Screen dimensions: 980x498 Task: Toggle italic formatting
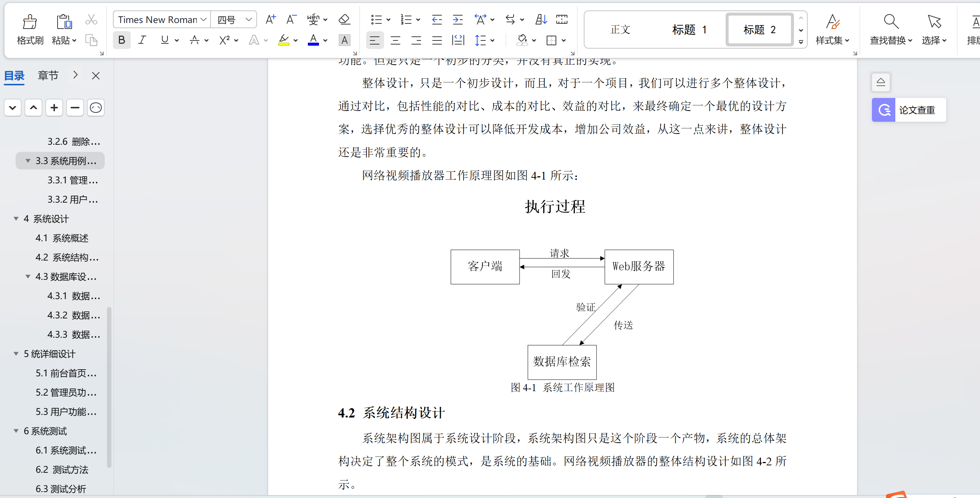coord(142,40)
